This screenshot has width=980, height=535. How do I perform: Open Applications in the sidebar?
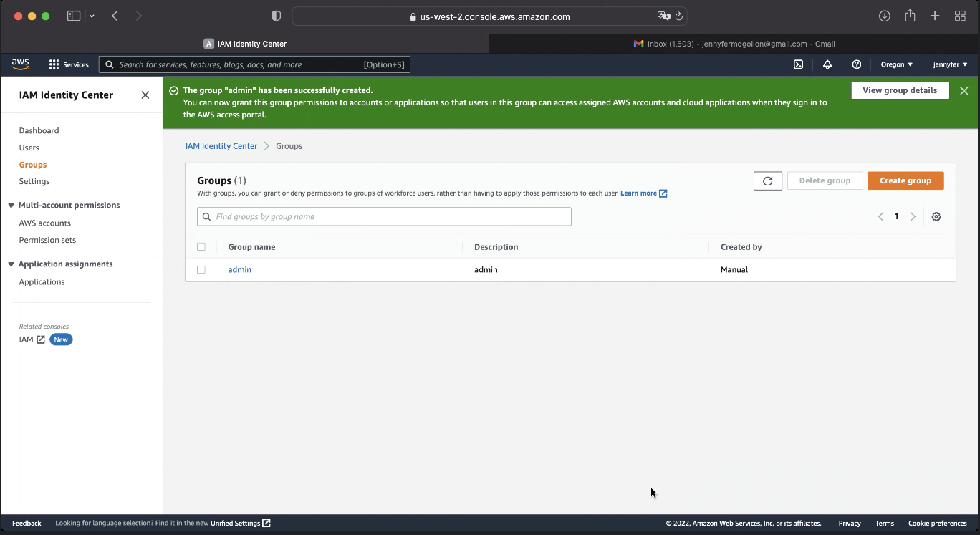[x=42, y=282]
